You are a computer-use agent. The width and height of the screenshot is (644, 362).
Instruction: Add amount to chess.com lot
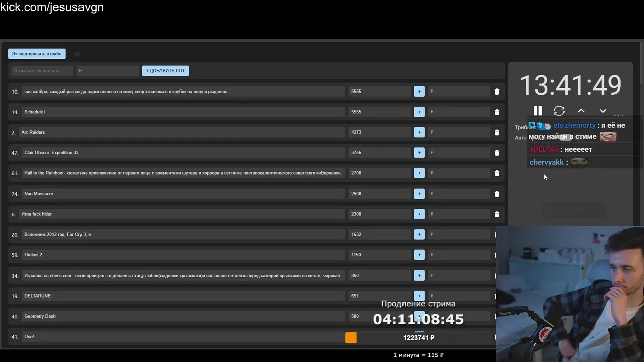pos(419,275)
